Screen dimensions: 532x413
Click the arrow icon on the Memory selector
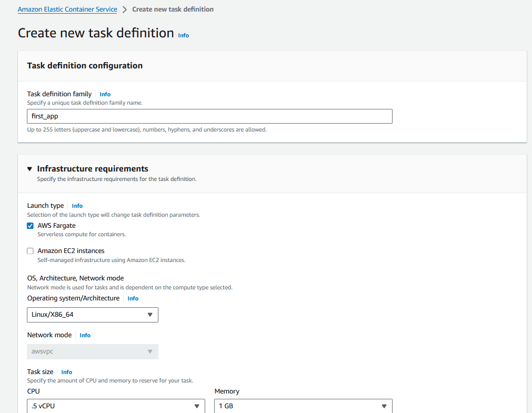(x=384, y=406)
